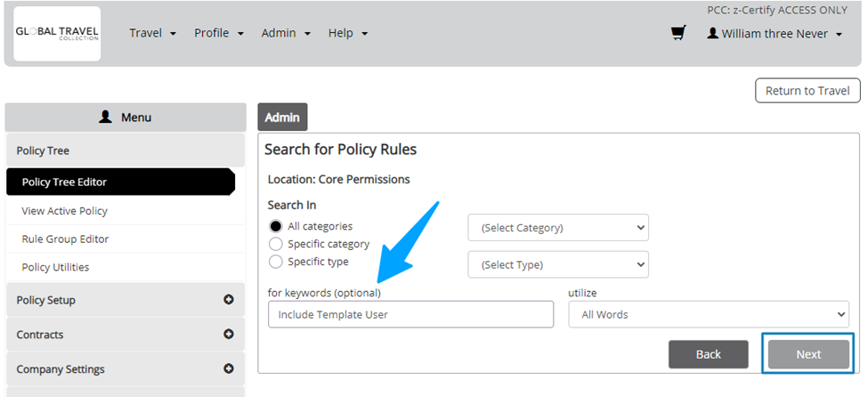The image size is (868, 397).
Task: Open the shopping cart icon
Action: coord(678,33)
